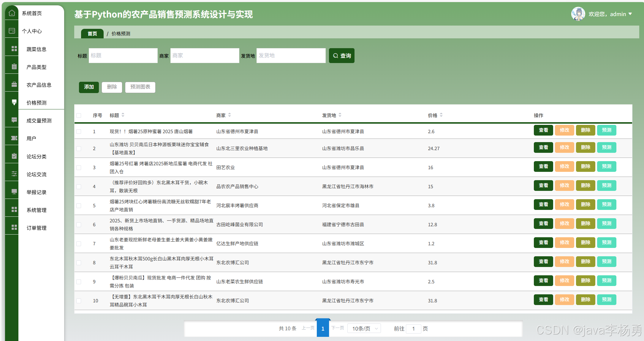644x341 pixels.
Task: Click the orange 修改 button in row 2
Action: click(x=564, y=147)
